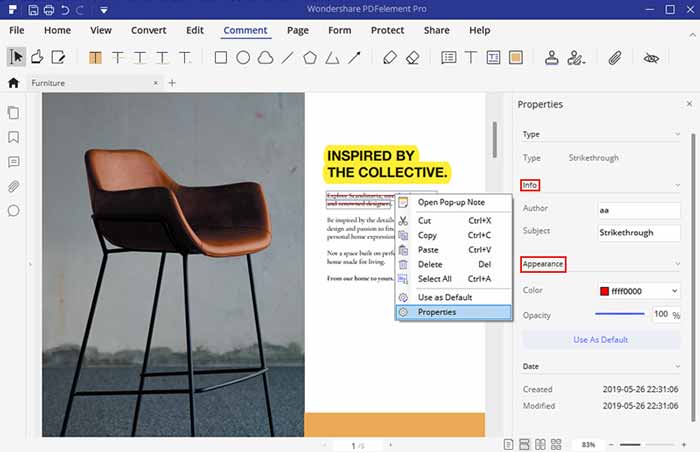Choose Delete from context menu

pos(453,264)
